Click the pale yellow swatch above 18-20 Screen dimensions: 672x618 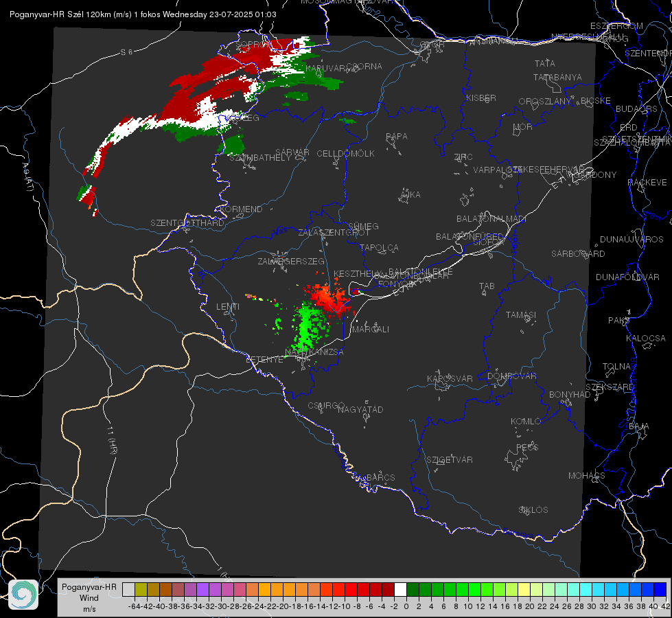pos(524,589)
